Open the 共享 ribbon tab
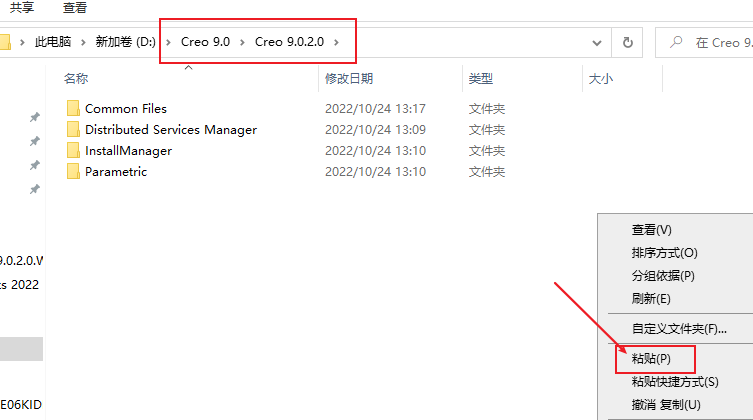This screenshot has width=753, height=420. (x=22, y=8)
